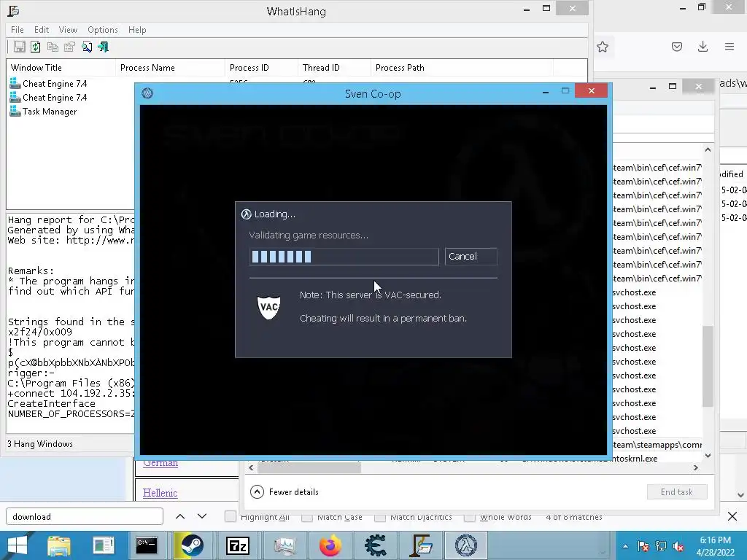Sort by Process ID column header

click(x=261, y=68)
